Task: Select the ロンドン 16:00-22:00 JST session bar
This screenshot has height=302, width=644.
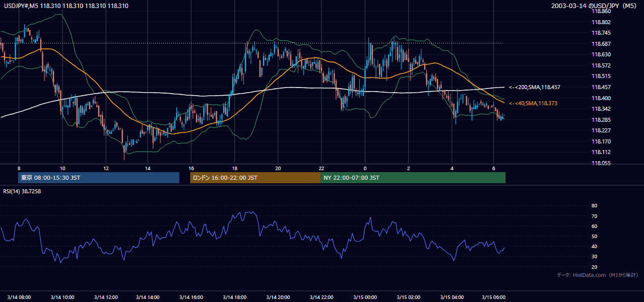Action: (255, 178)
